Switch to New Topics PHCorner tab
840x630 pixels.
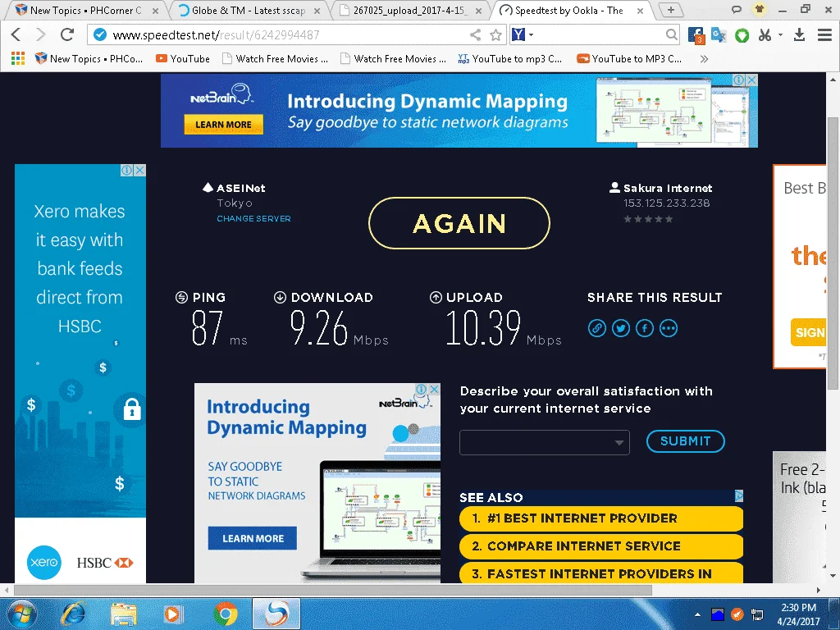[85, 10]
